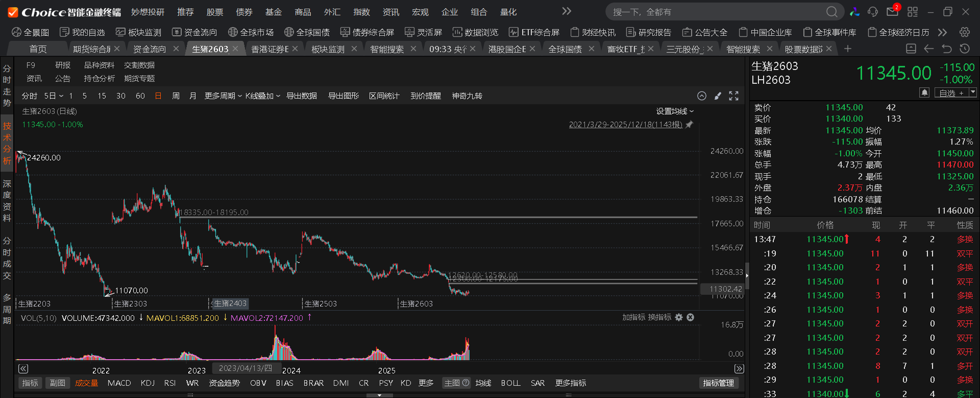Screen dimensions: 980x398
Task: Click the date range 2021/3/29-2025/12/18 link
Action: 626,125
